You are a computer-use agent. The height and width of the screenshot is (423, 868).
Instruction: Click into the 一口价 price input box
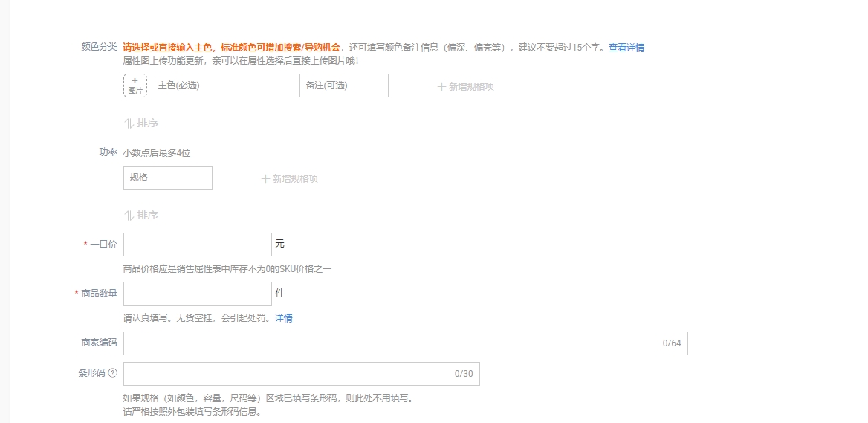pyautogui.click(x=197, y=245)
